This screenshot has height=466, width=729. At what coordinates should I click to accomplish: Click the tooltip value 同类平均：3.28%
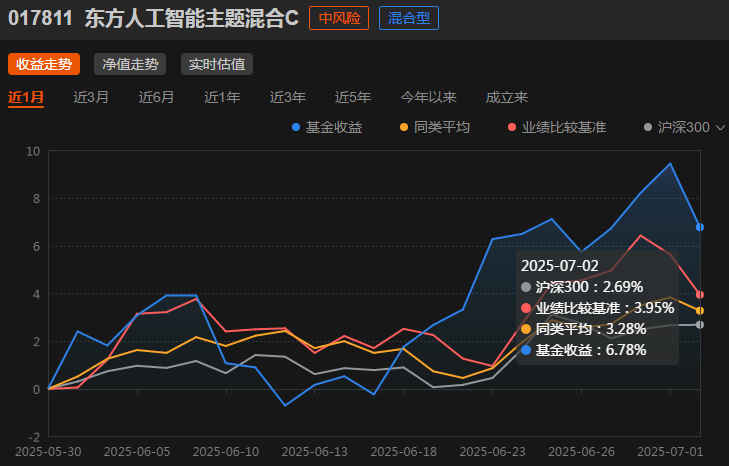click(x=584, y=329)
